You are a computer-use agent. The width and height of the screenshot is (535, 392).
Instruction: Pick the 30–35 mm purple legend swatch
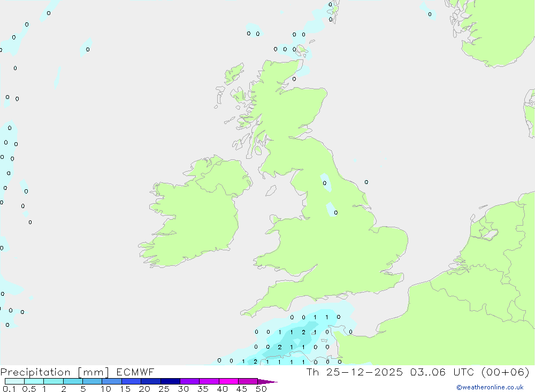pos(189,382)
